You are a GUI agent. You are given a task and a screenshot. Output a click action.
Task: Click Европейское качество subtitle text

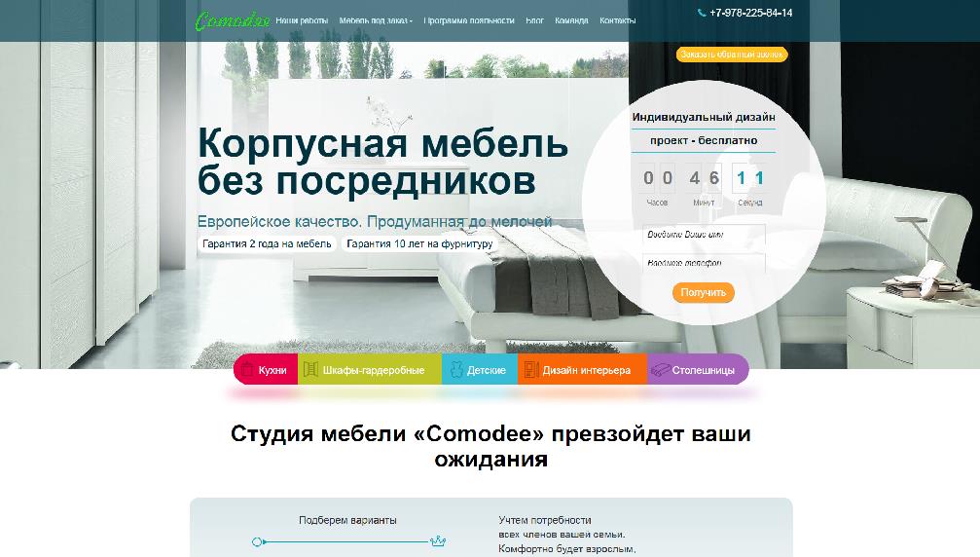tap(375, 222)
